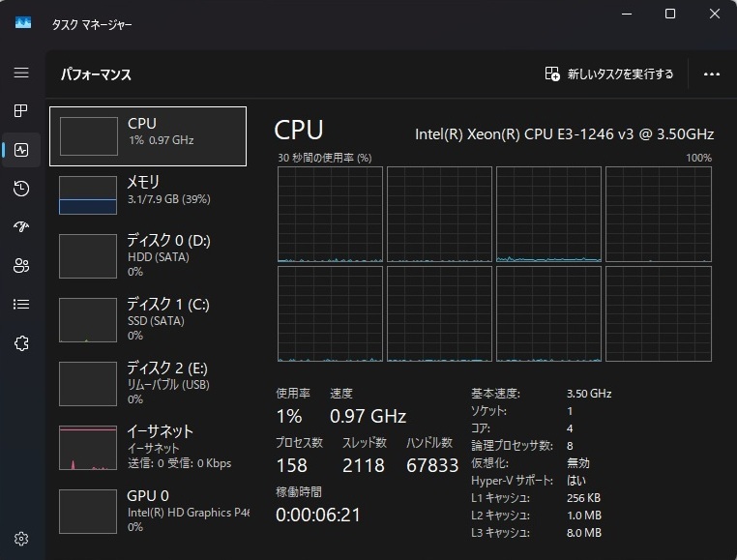Click 新しいタスクを実行する button
The height and width of the screenshot is (560, 737).
tap(609, 74)
